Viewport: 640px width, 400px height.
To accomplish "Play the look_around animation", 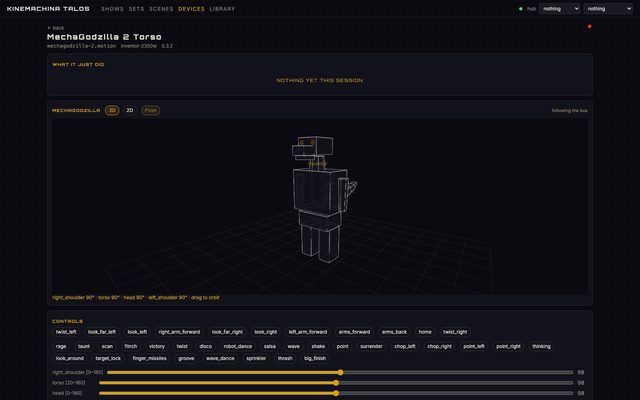I will 69,358.
